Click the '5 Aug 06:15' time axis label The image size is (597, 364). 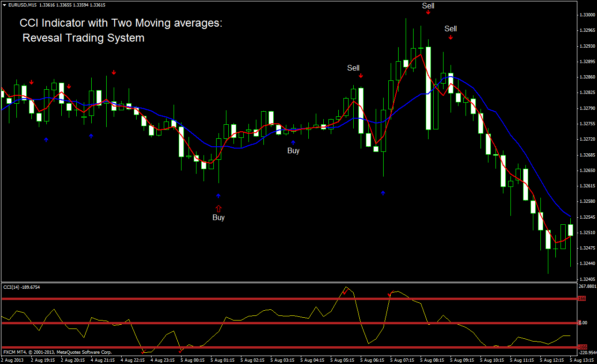[x=373, y=361]
